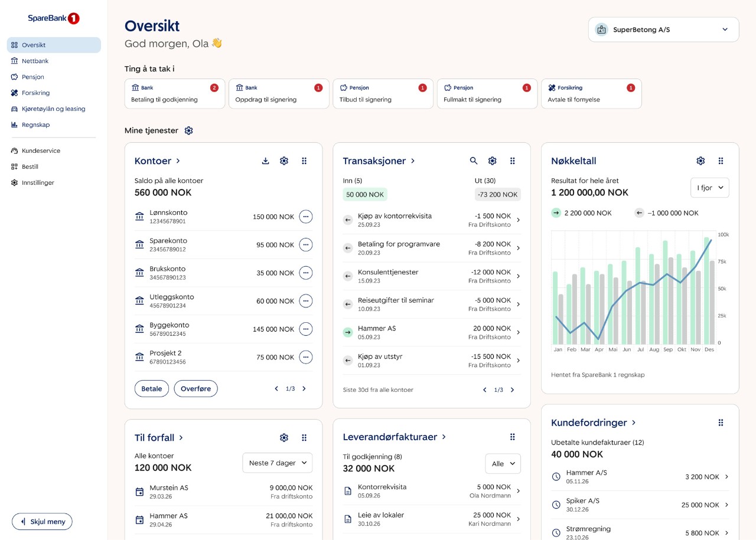The width and height of the screenshot is (756, 540).
Task: Open the 'Neste 7 dager' dropdown
Action: (278, 463)
